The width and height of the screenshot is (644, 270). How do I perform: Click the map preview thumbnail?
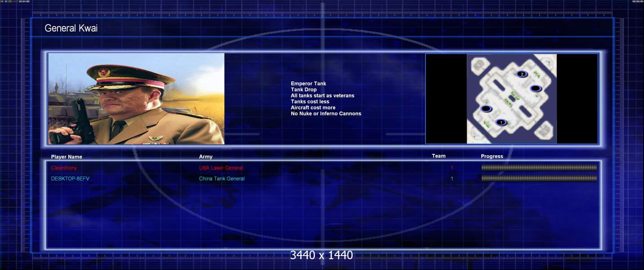pos(512,99)
